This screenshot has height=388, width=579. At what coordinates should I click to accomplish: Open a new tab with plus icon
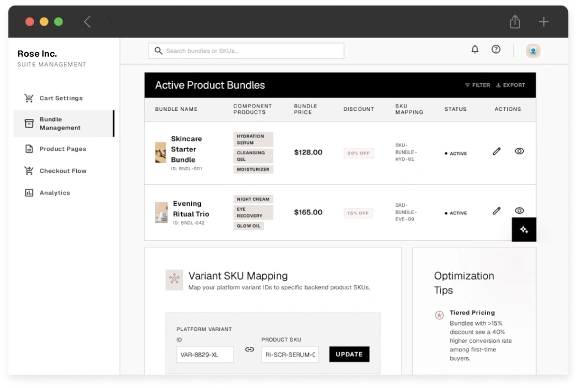543,22
